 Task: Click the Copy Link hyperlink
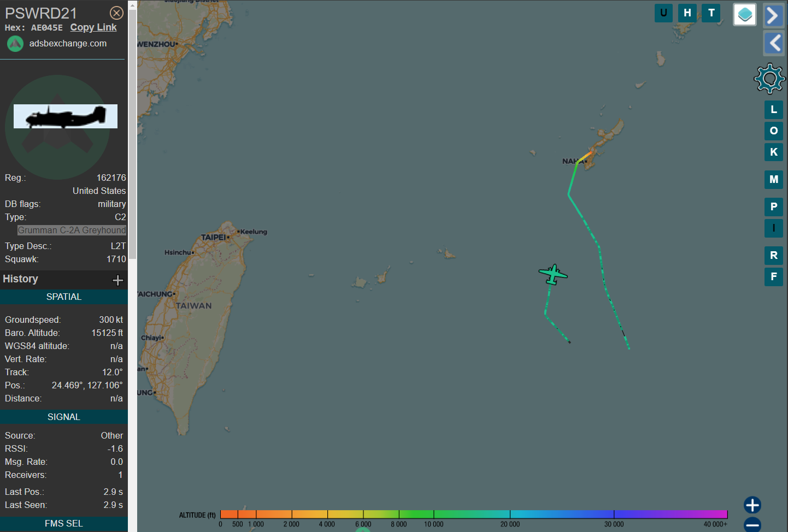[93, 27]
